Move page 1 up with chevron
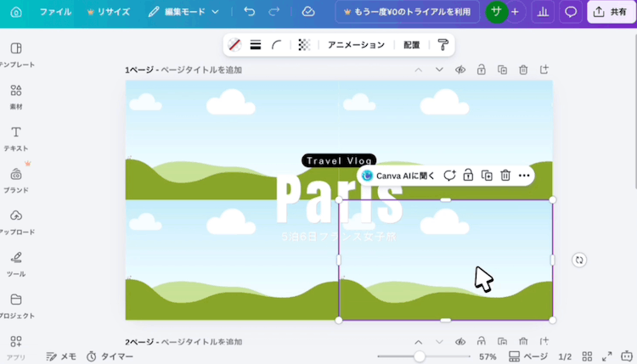The width and height of the screenshot is (637, 364). pyautogui.click(x=419, y=70)
